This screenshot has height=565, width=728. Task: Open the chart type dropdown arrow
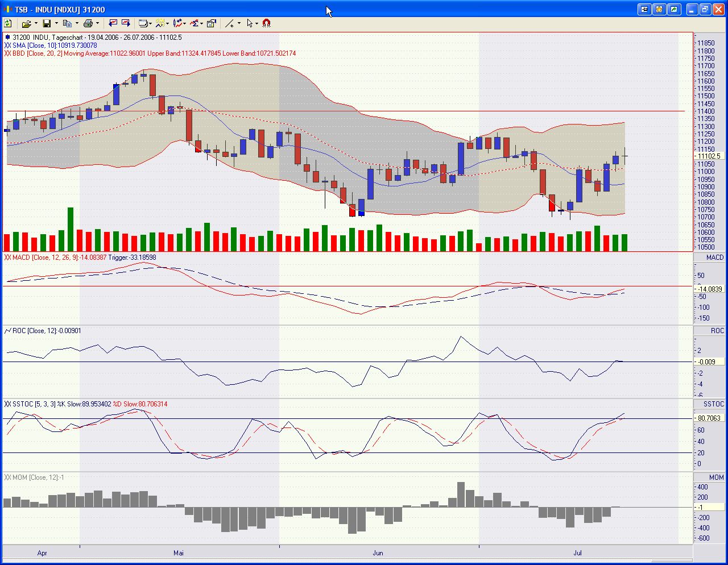tap(150, 23)
